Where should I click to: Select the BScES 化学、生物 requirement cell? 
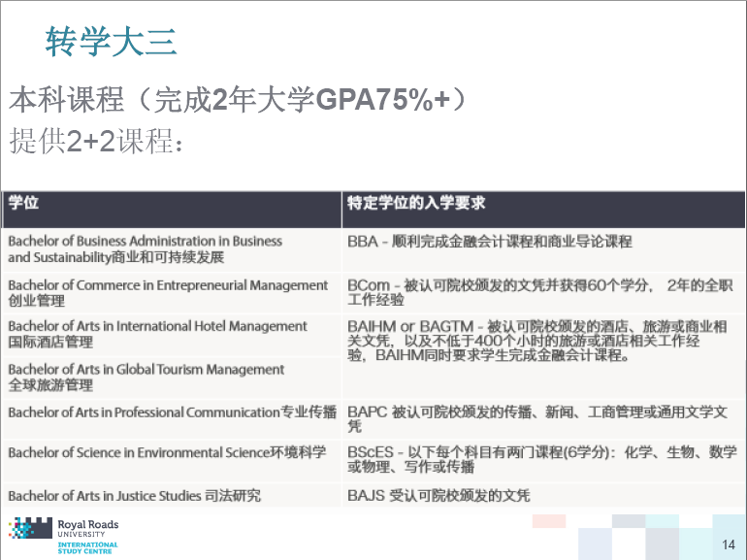coord(543,460)
